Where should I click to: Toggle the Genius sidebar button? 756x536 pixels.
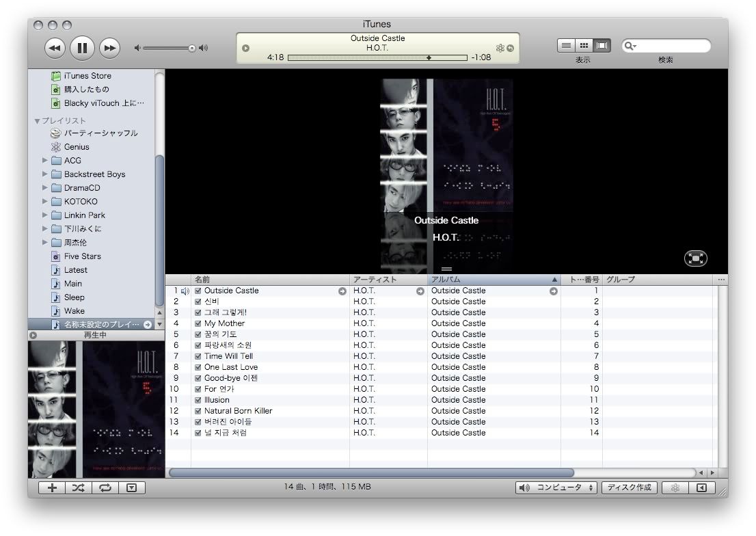click(702, 487)
